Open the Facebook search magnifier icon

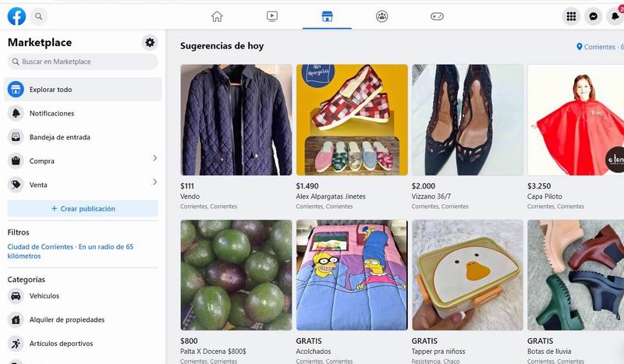point(38,16)
